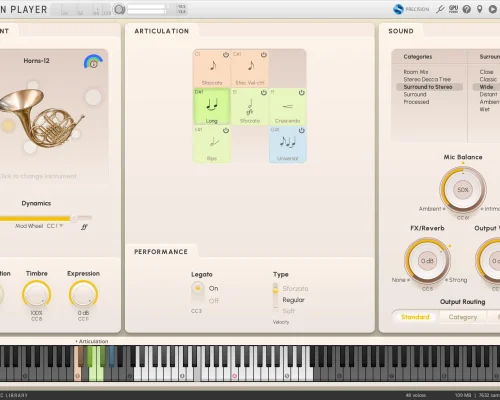Click the play button in top bar

pos(493,9)
